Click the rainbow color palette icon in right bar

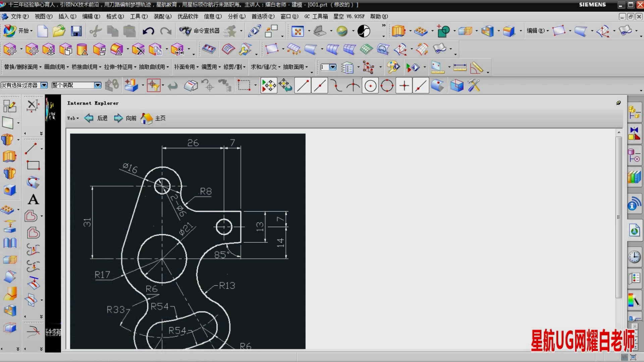coord(633,300)
